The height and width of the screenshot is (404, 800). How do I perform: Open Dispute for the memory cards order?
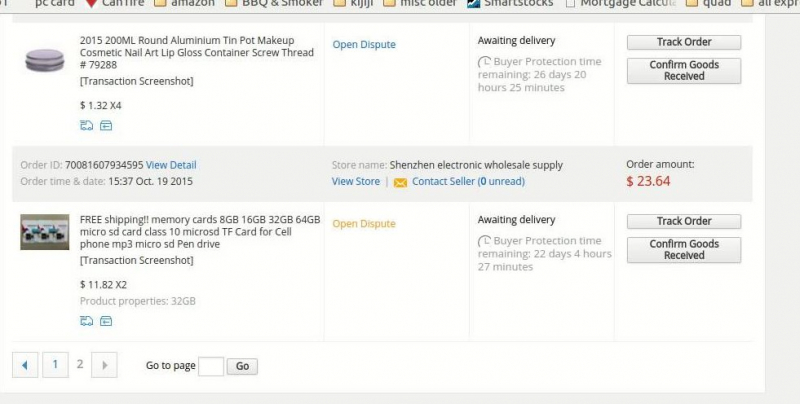[x=364, y=224]
